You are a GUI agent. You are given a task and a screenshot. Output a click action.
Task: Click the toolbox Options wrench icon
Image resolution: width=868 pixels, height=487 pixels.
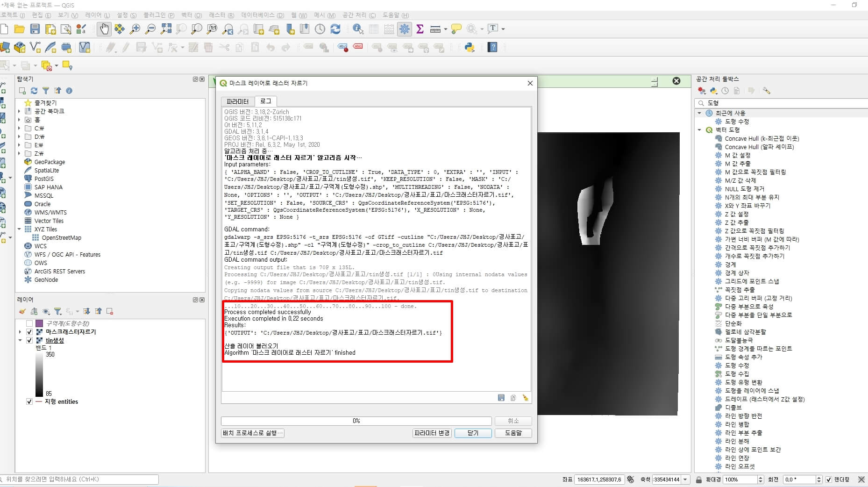pos(766,91)
